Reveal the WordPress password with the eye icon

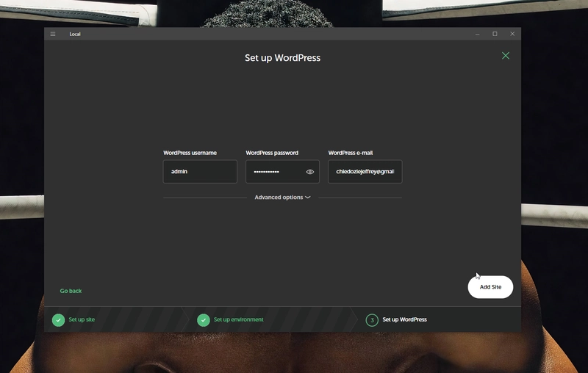(309, 172)
